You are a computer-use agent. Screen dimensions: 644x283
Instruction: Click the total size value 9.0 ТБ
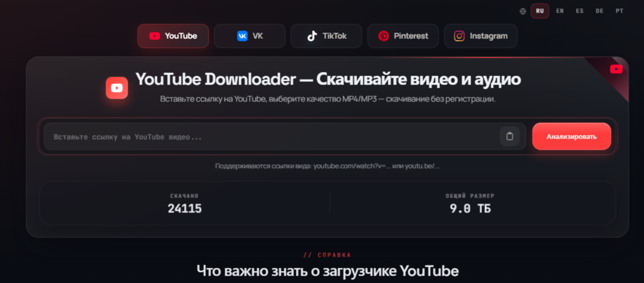click(x=470, y=208)
